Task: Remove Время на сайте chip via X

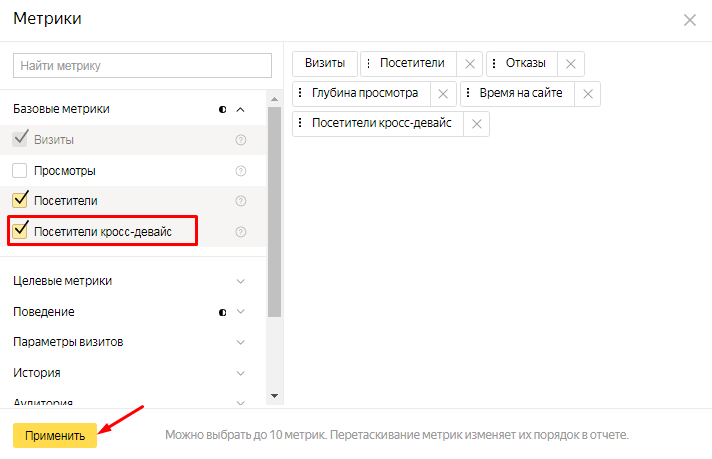Action: coord(588,94)
